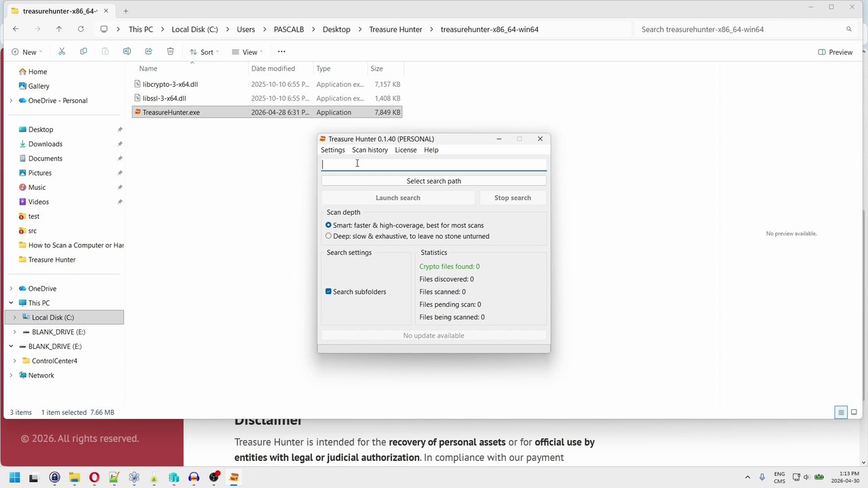
Task: Click the Treasure Hunter title bar app icon
Action: click(323, 139)
